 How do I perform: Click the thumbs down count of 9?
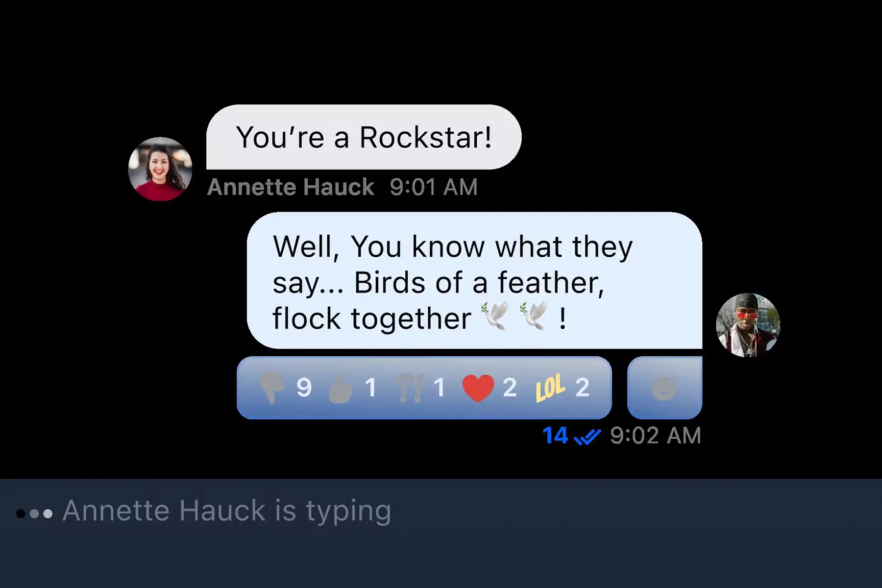(304, 388)
